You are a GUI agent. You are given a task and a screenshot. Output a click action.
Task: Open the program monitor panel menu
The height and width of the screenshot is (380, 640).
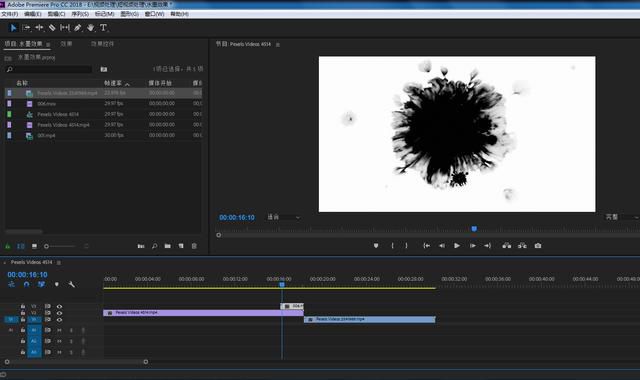tap(278, 44)
